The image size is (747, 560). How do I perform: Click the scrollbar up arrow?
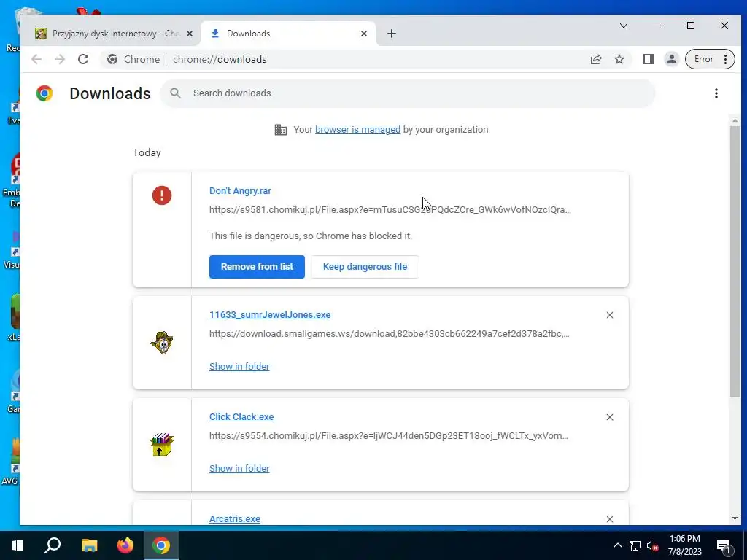click(x=734, y=121)
